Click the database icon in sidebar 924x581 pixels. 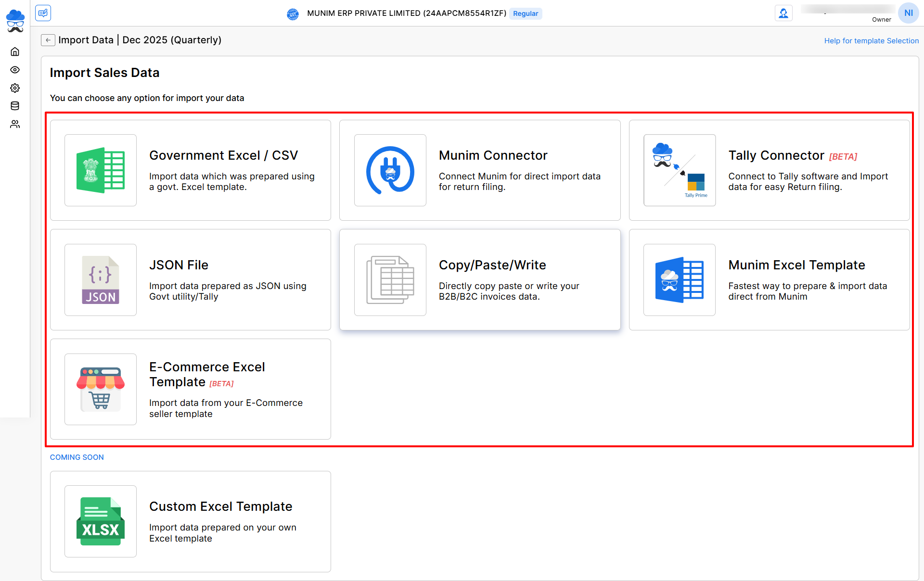tap(15, 106)
